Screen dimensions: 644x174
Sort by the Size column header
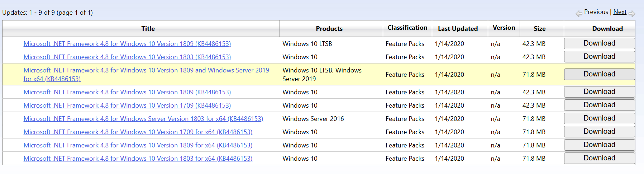(x=539, y=28)
